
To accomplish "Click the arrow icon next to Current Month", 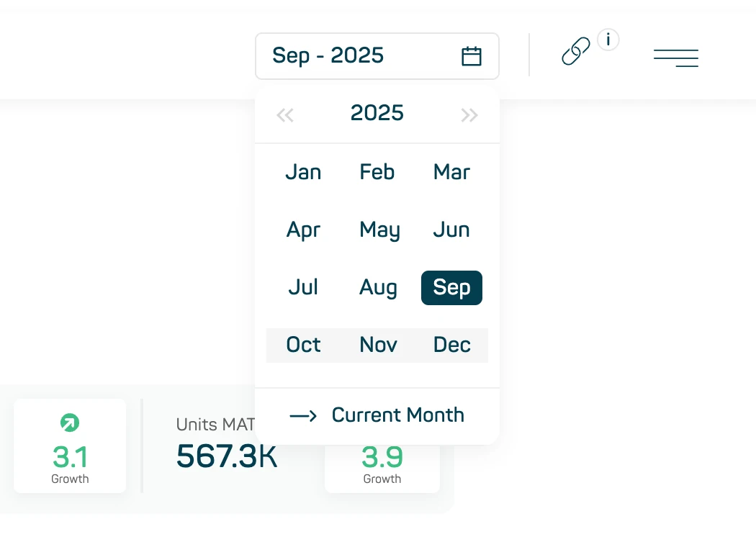I will pos(302,415).
